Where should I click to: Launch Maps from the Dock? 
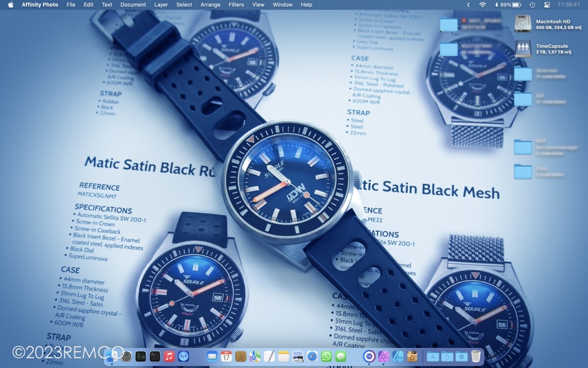pyautogui.click(x=255, y=357)
